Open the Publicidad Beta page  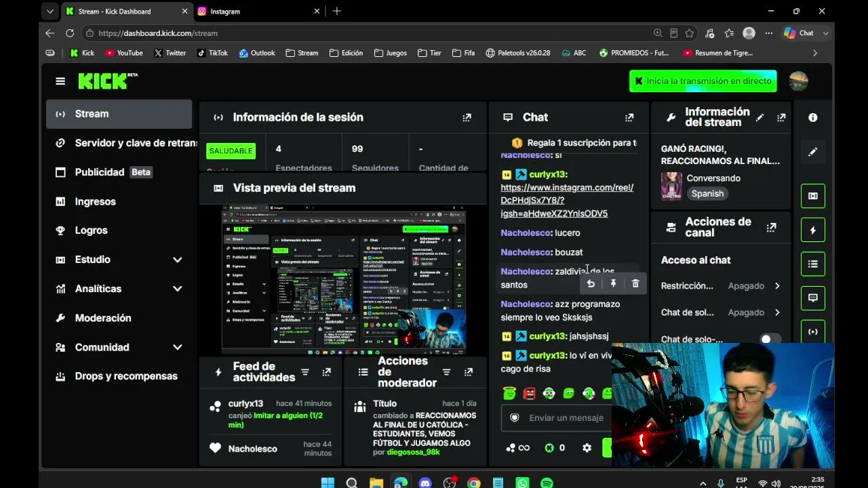pos(119,172)
